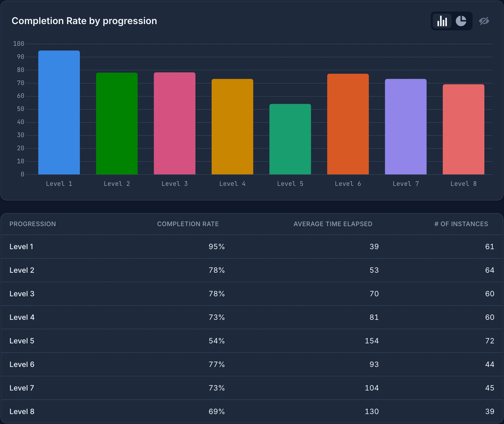Select the purple Level 7 bar
The image size is (504, 424).
coord(406,127)
